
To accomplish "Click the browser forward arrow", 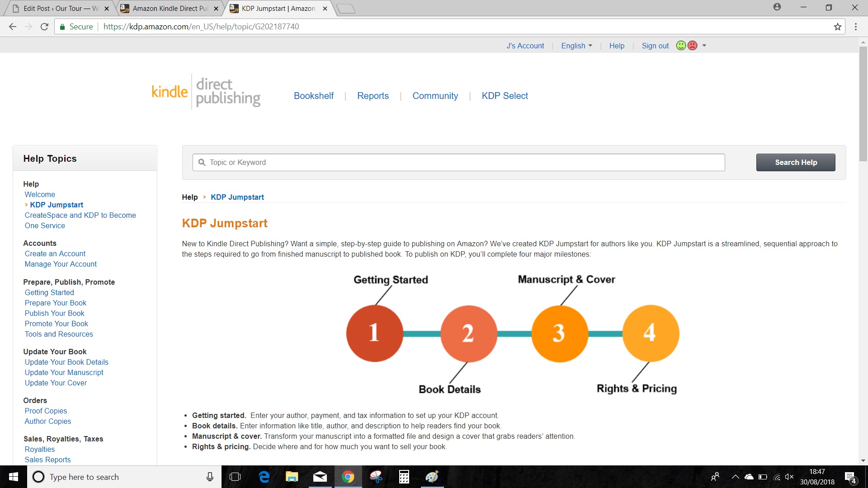I will 28,27.
